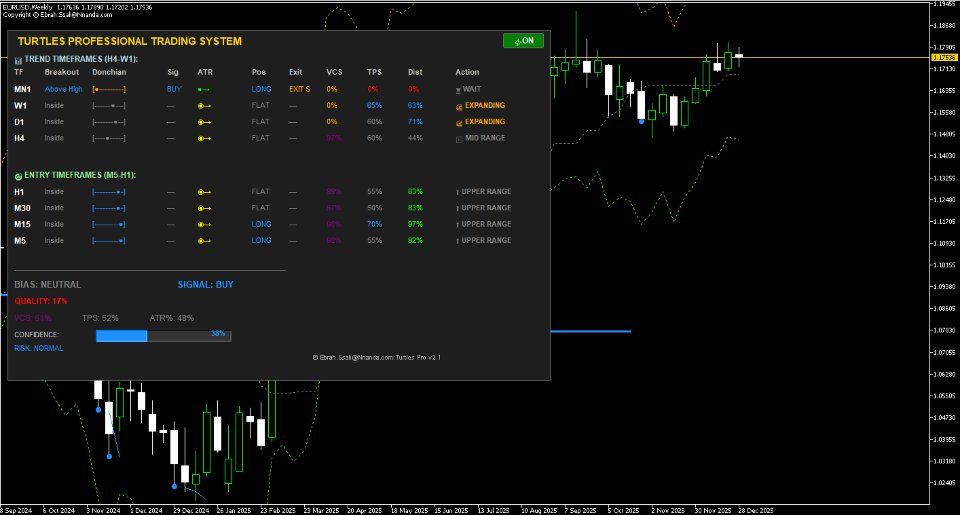Click the blue Donchian gauge for M15
960x515 pixels.
(x=109, y=225)
